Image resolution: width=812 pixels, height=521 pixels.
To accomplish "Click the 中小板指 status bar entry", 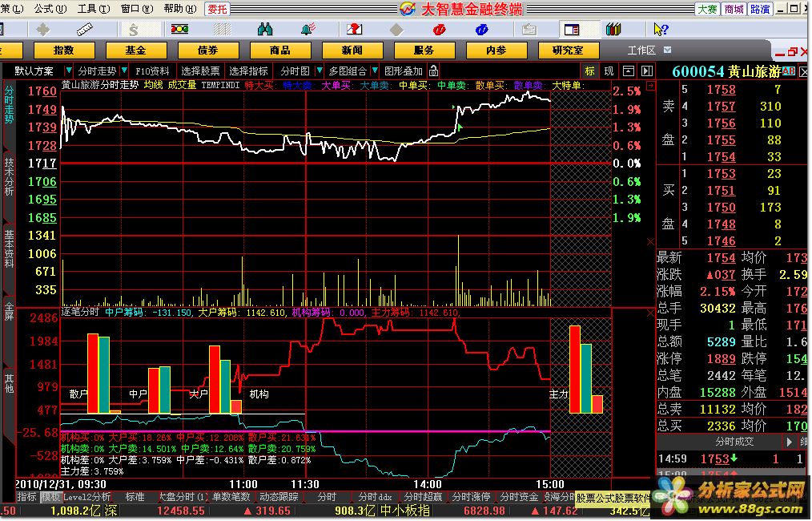I will click(x=404, y=511).
